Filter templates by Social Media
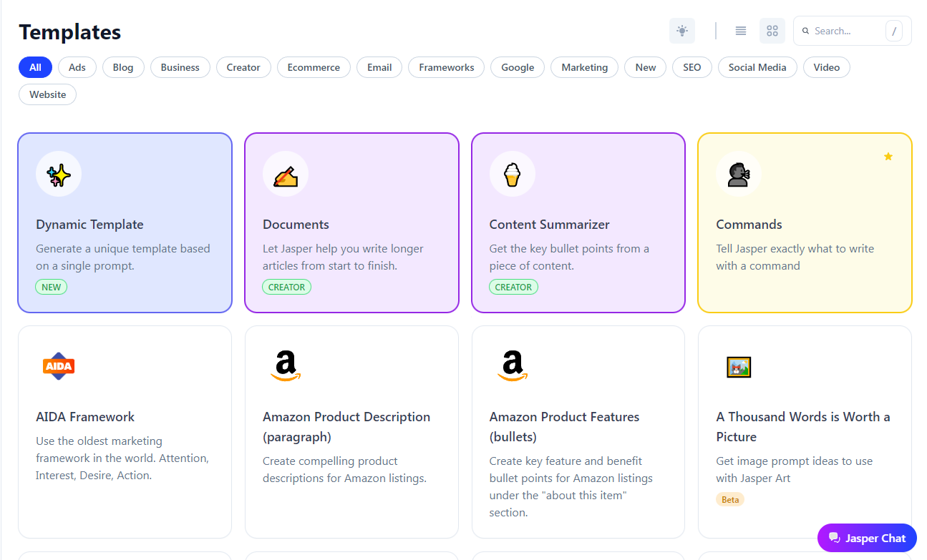The image size is (927, 560). [x=757, y=67]
